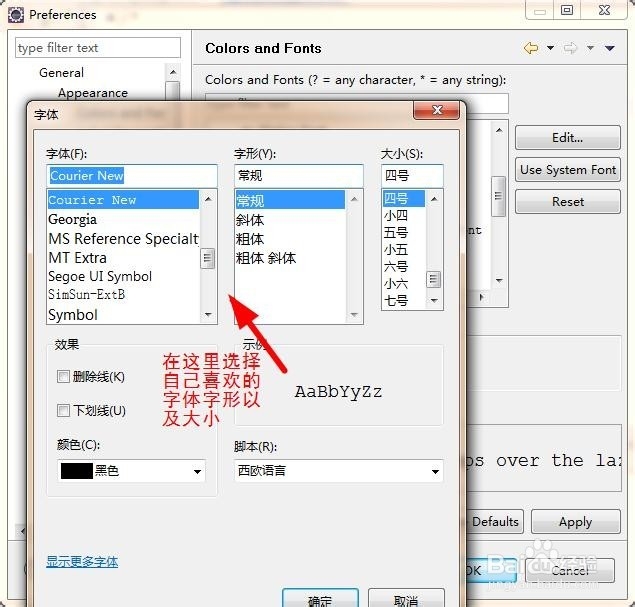
Task: Click Colors and Fonts list scroll-down arrow
Action: pos(499,280)
